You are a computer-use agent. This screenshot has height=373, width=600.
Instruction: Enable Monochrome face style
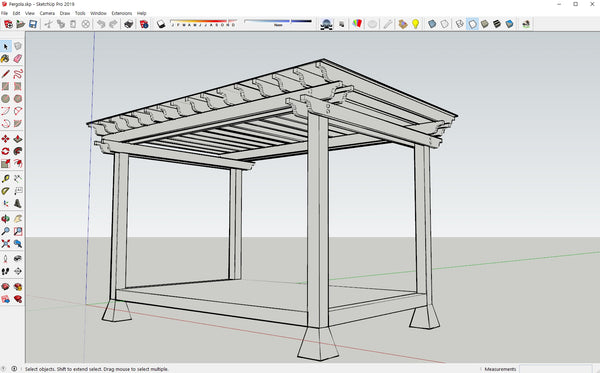pyautogui.click(x=509, y=24)
